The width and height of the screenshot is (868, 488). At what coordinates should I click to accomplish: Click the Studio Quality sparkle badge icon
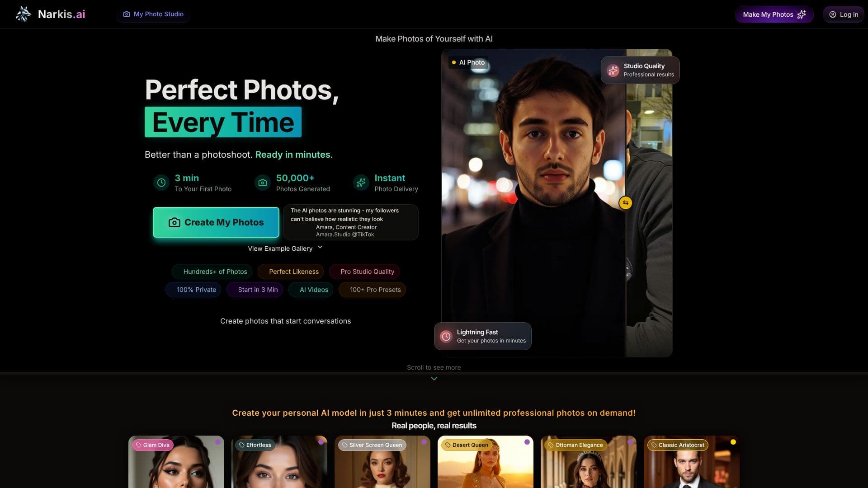click(613, 70)
